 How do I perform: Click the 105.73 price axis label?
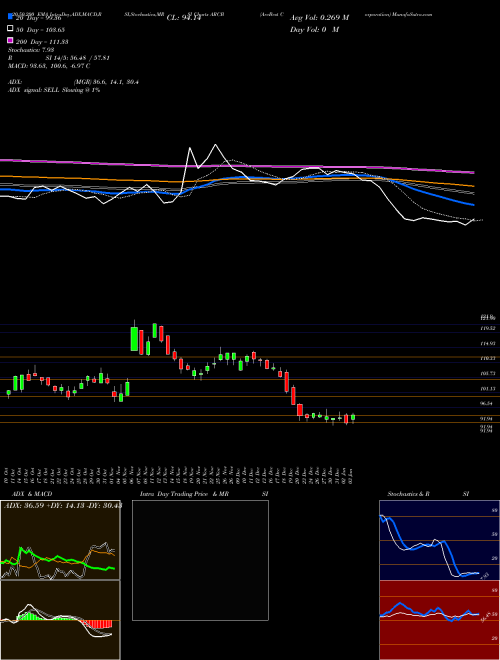(488, 373)
